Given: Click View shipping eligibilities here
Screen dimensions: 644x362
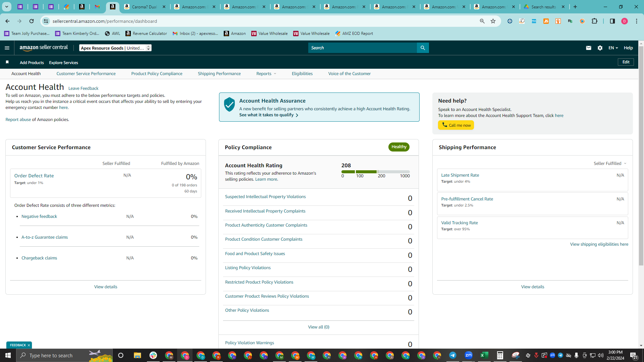Looking at the screenshot, I should (x=599, y=244).
